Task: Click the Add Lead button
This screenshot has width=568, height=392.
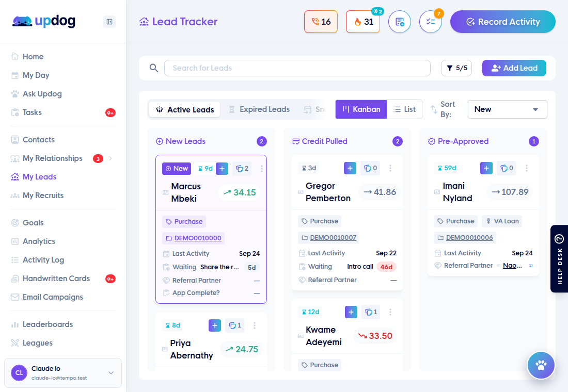Action: [514, 68]
